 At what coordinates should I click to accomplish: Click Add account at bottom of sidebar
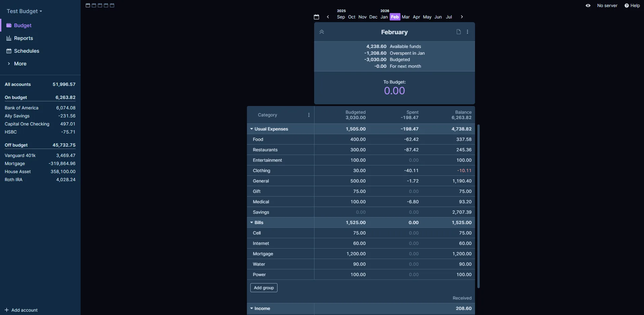[21, 310]
